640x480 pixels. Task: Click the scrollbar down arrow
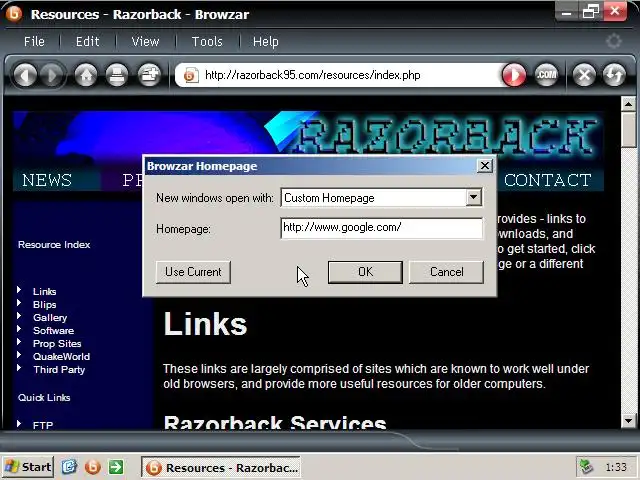629,420
